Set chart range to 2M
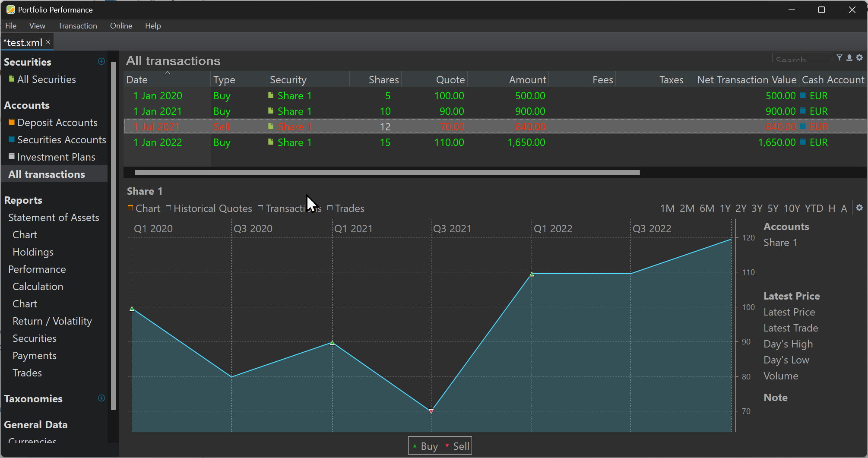868x458 pixels. [x=687, y=208]
